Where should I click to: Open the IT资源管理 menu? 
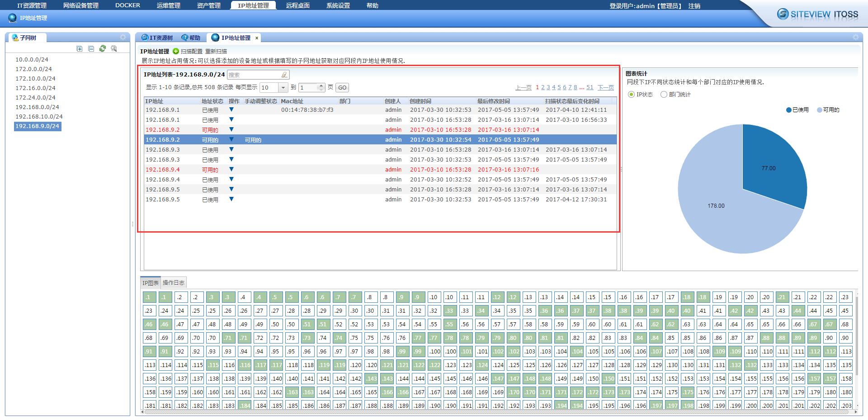[x=32, y=5]
